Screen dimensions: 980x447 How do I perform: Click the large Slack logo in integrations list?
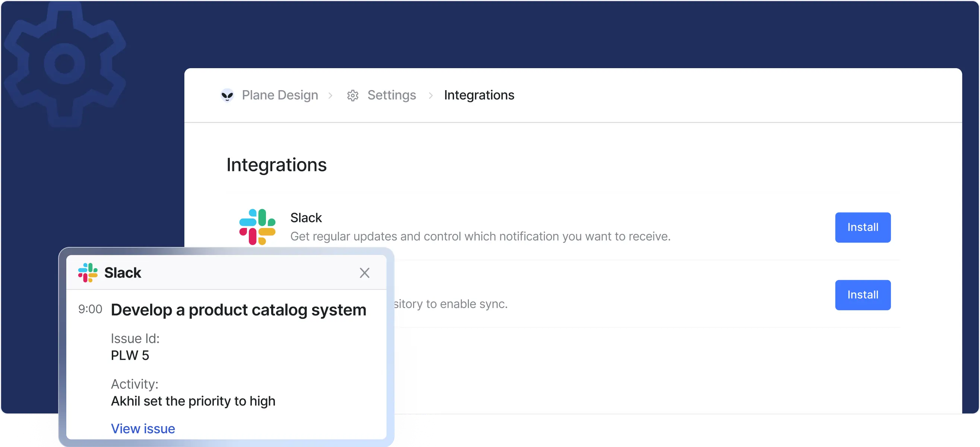[257, 227]
